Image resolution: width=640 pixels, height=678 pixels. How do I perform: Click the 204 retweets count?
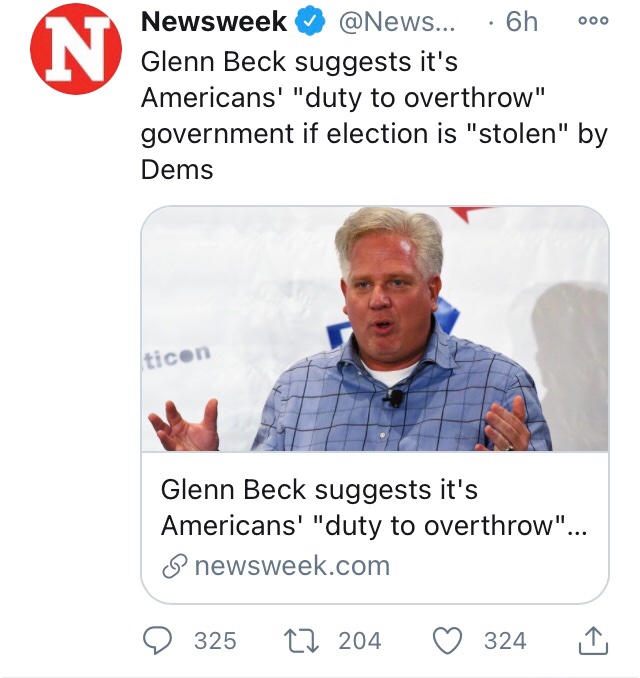[359, 640]
